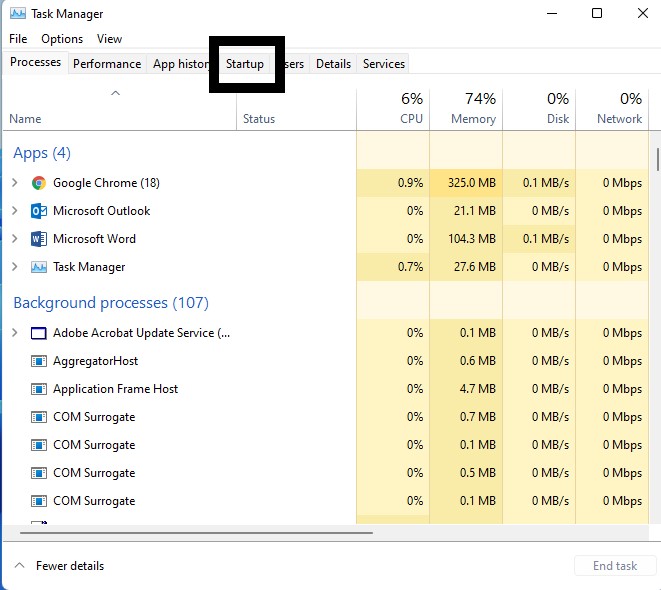Expand the Google Chrome (18) process group
Viewport: 661px width, 590px height.
coord(15,182)
